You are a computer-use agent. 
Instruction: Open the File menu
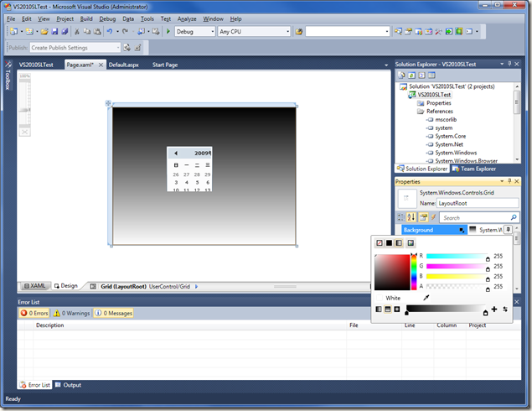[11, 19]
